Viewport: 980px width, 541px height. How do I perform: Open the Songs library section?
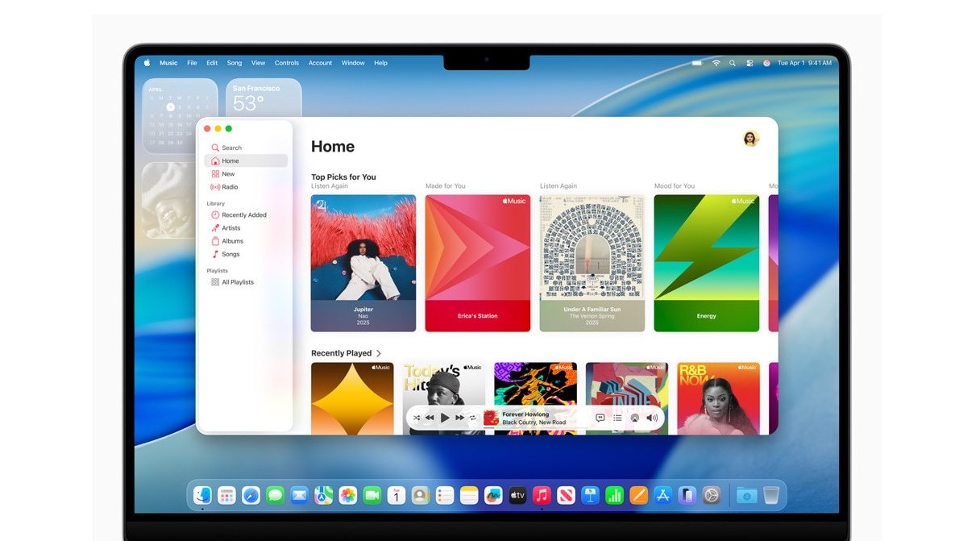point(230,254)
